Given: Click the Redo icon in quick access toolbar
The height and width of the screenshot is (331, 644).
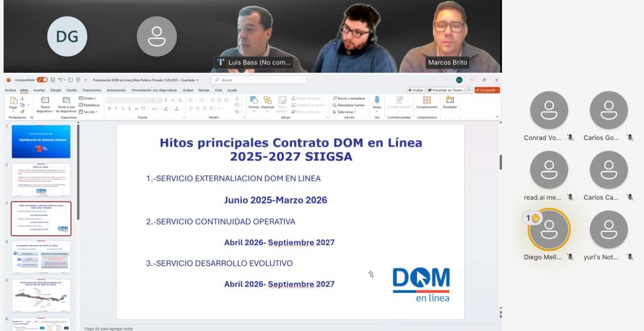Looking at the screenshot, I should (x=70, y=80).
